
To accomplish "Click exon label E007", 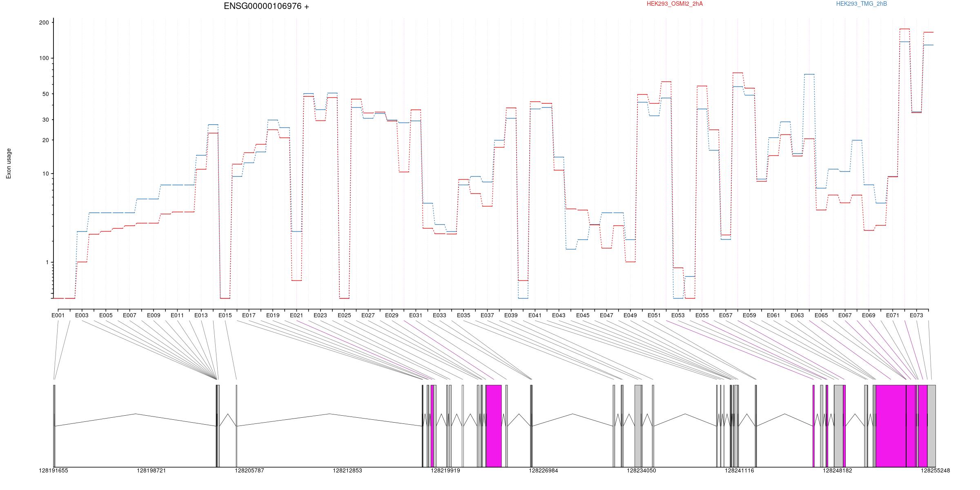I will click(x=129, y=315).
